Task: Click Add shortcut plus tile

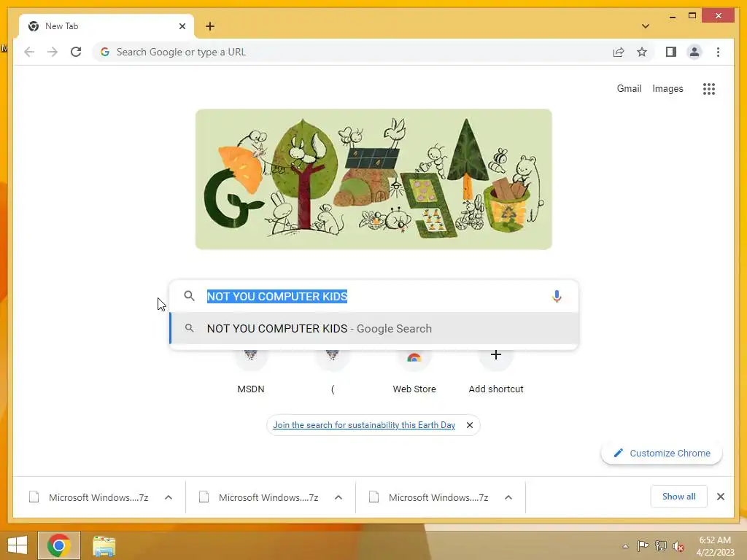Action: (496, 371)
